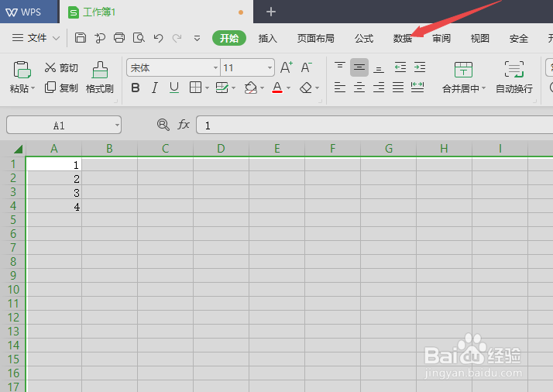Toggle italic formatting

point(154,88)
